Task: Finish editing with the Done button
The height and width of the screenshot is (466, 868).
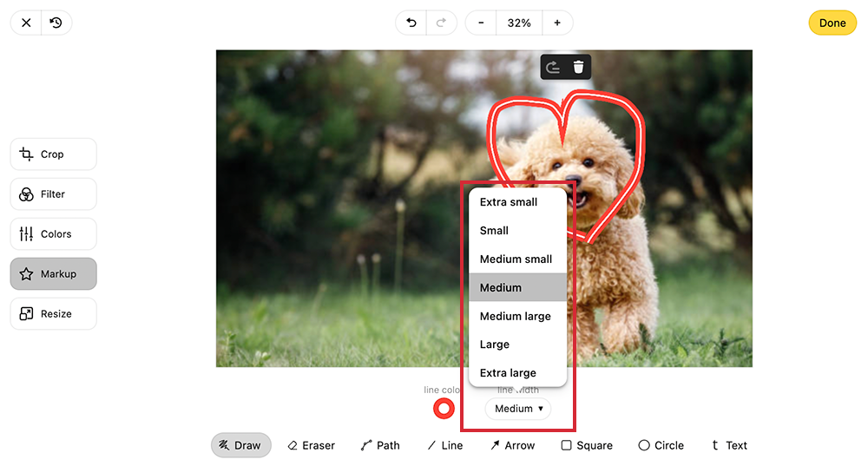Action: pos(832,23)
